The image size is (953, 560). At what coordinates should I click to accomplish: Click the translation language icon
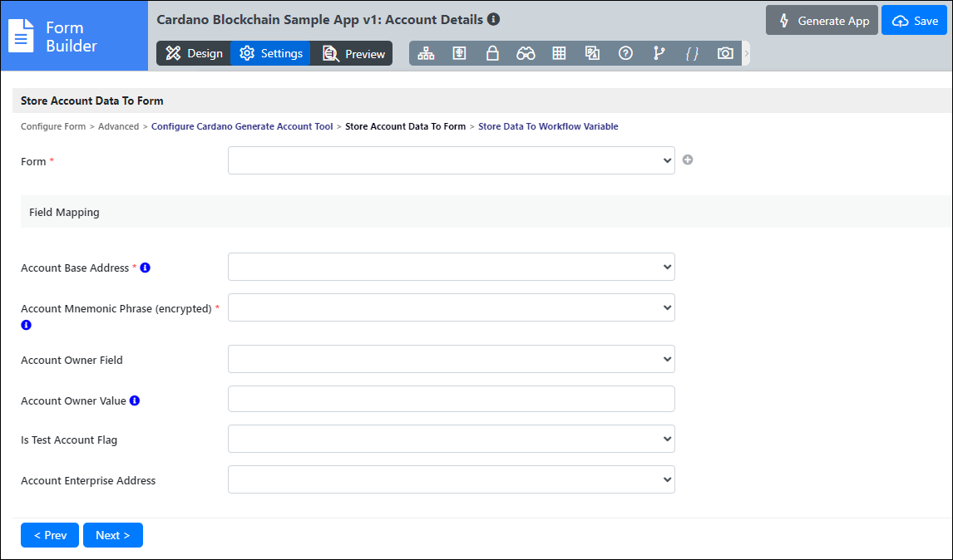point(593,53)
